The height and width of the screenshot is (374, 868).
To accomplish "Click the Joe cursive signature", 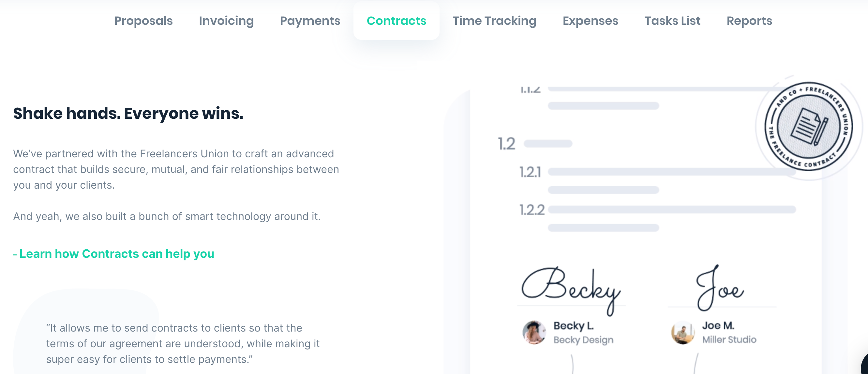I will tap(719, 288).
